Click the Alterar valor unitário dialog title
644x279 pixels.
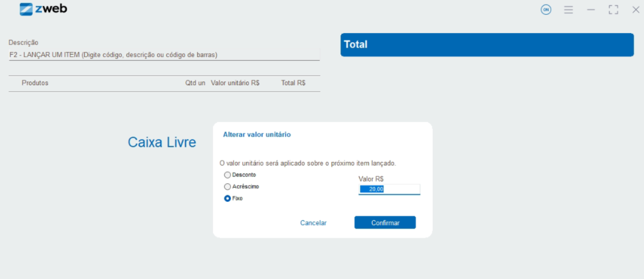click(257, 134)
